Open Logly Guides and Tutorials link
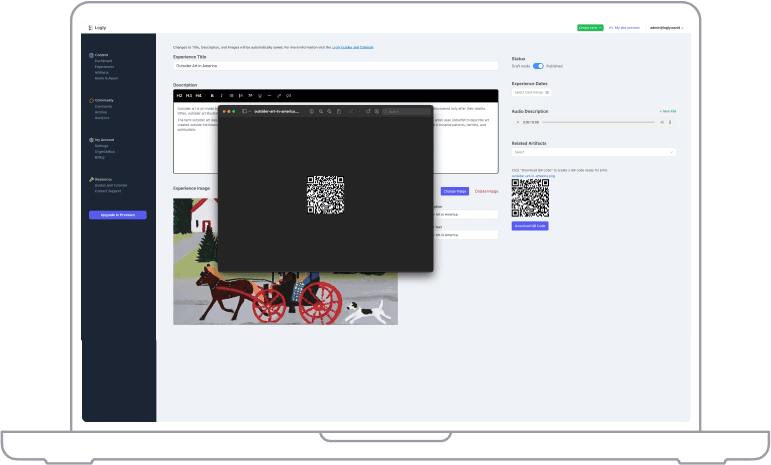This screenshot has height=465, width=771. click(353, 47)
